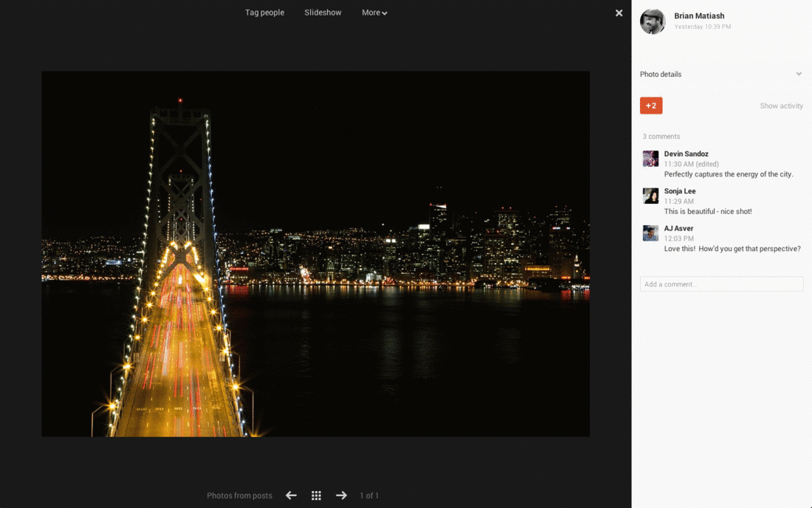Click the Add a comment field
This screenshot has width=812, height=508.
721,284
